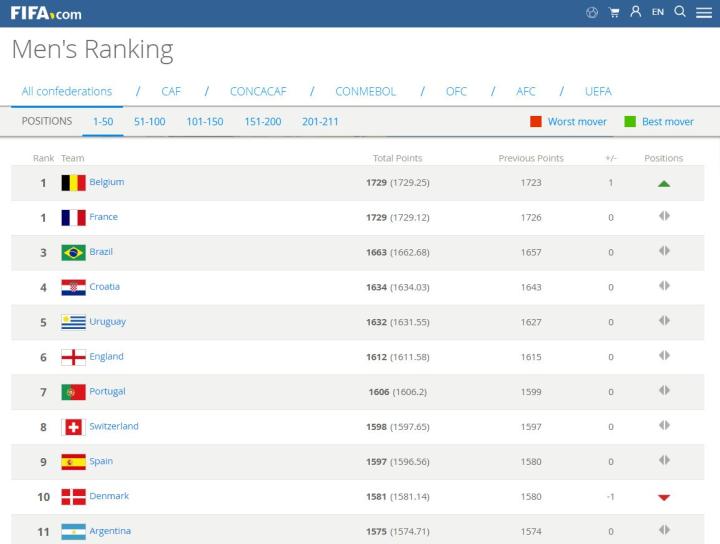Open the Switzerland team link

[114, 426]
